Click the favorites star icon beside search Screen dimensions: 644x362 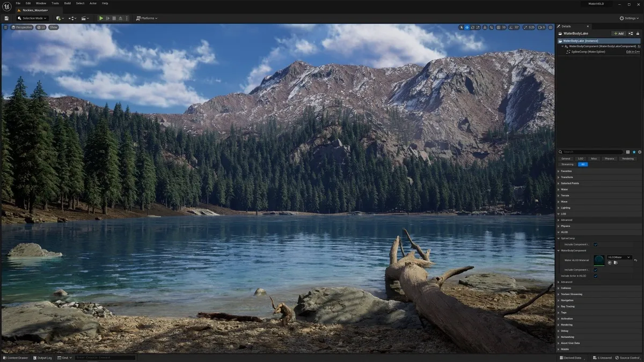tap(634, 152)
